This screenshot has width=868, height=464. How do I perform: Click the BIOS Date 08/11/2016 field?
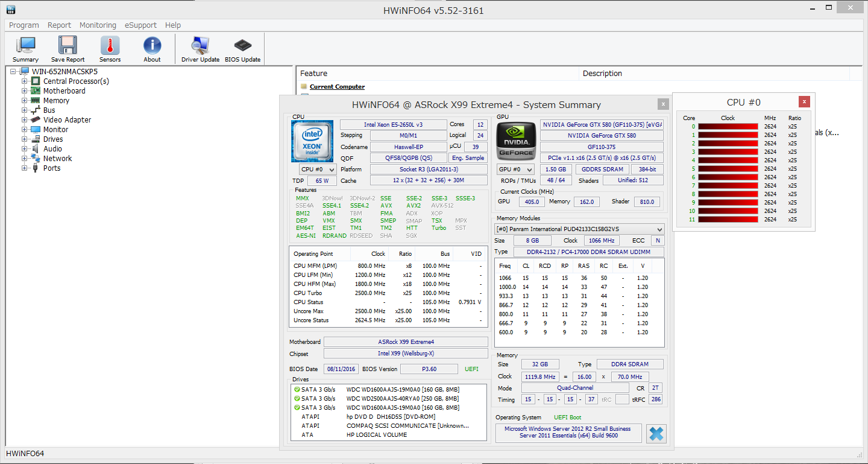(x=341, y=369)
